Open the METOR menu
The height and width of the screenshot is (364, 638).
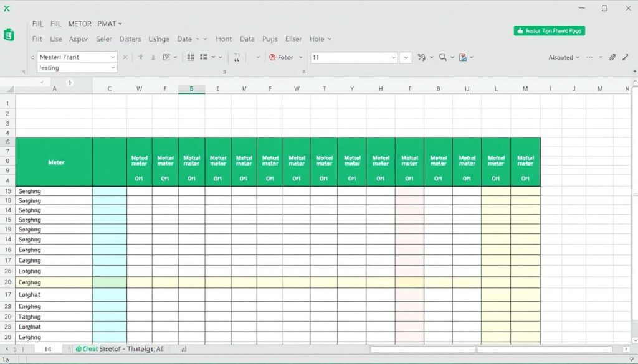(x=80, y=24)
